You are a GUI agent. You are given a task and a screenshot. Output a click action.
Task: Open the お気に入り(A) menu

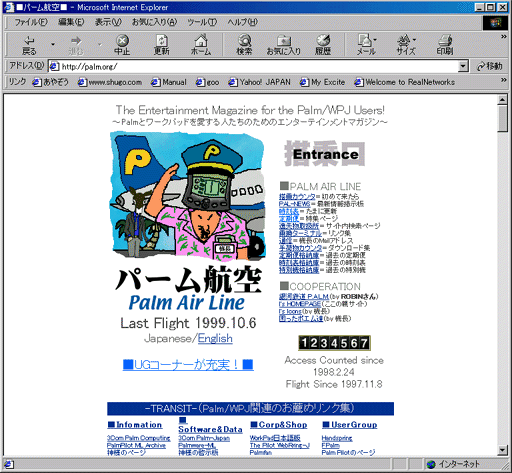(x=154, y=22)
